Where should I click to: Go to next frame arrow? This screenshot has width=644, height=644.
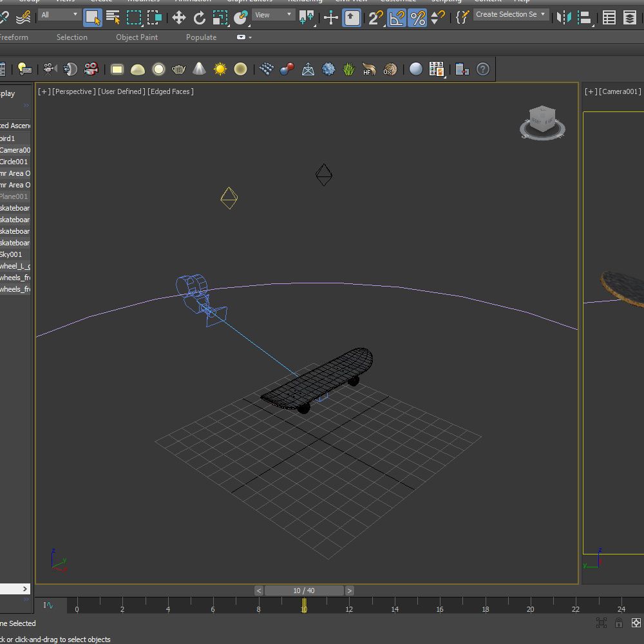click(x=350, y=591)
